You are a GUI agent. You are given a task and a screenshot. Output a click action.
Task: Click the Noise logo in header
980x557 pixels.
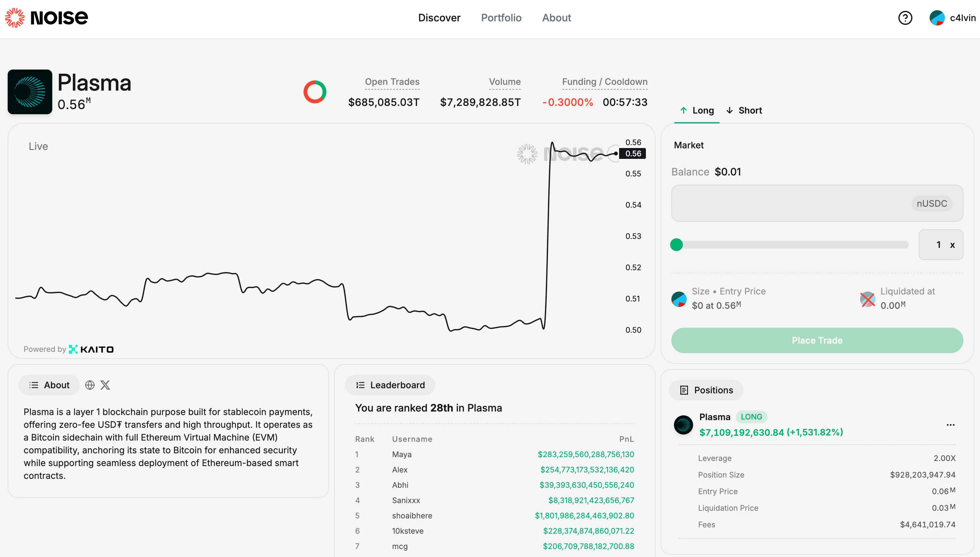click(x=46, y=18)
